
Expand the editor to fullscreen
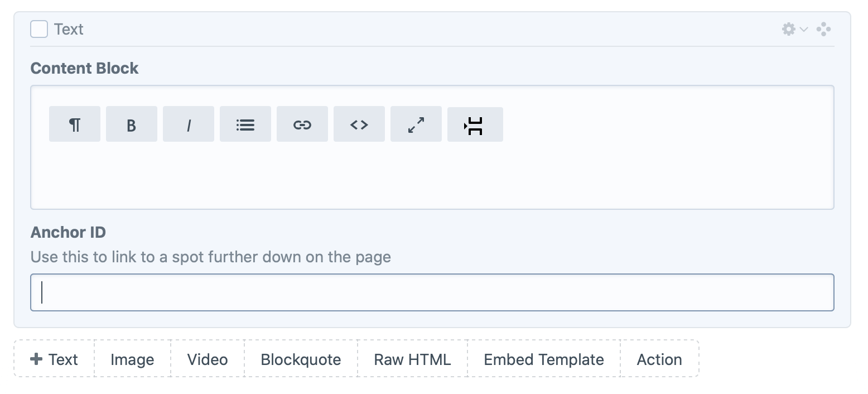click(x=416, y=124)
